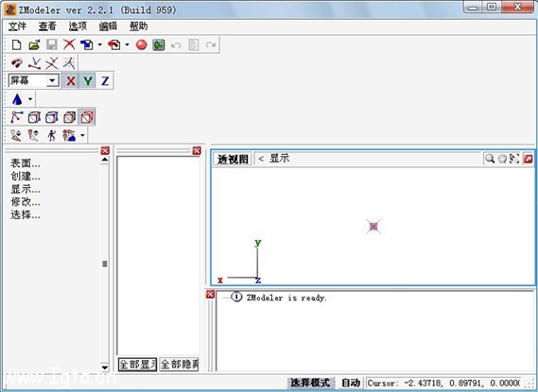Click the viewport zoom-extents icon
Image resolution: width=538 pixels, height=392 pixels.
pos(514,159)
